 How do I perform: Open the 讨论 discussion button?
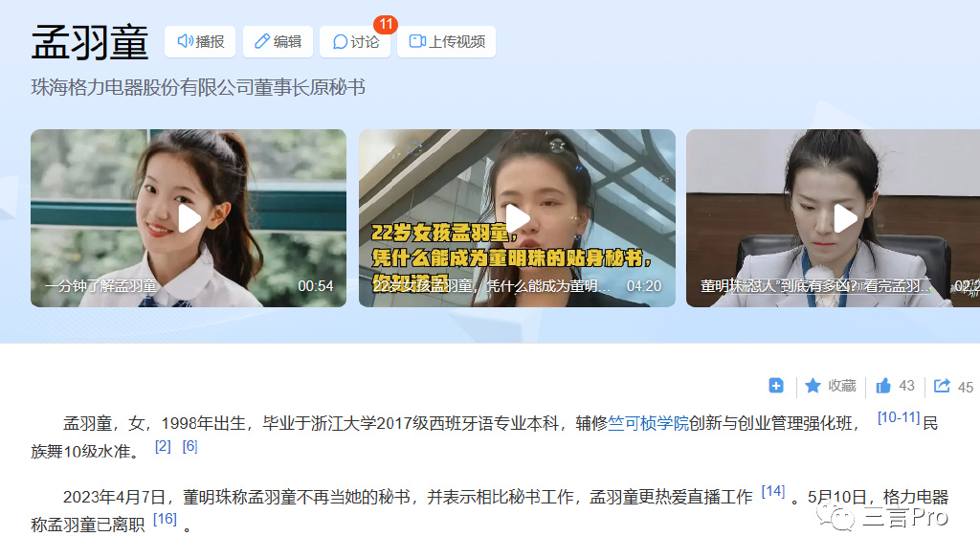(355, 42)
